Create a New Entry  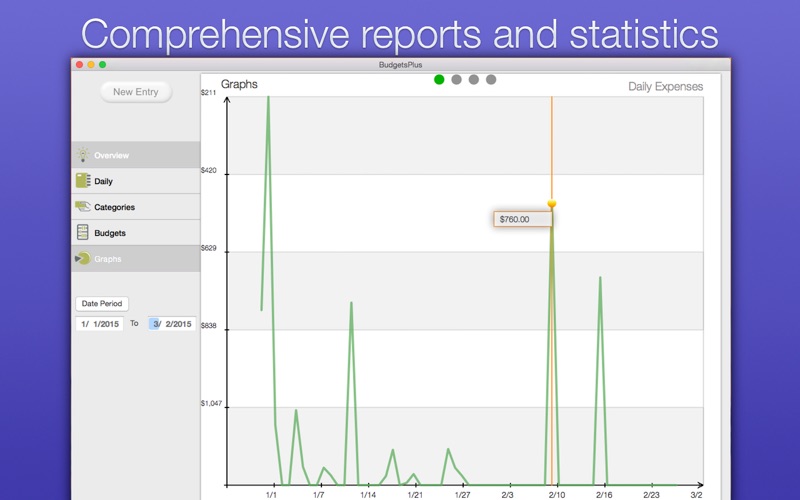136,92
